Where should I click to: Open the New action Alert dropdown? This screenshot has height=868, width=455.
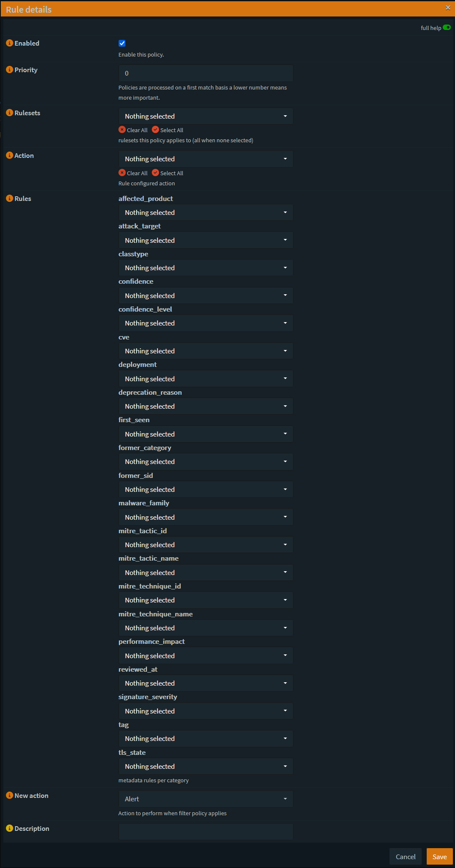point(206,799)
